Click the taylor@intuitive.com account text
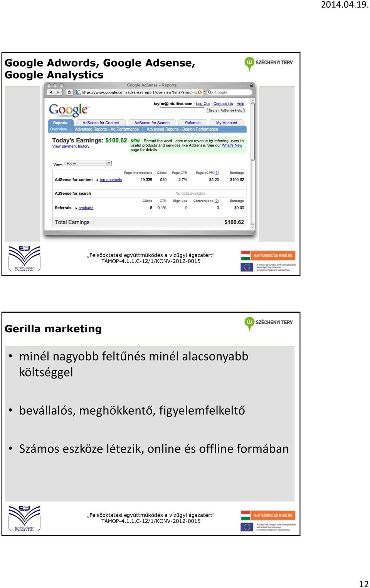The width and height of the screenshot is (370, 588). tap(173, 104)
